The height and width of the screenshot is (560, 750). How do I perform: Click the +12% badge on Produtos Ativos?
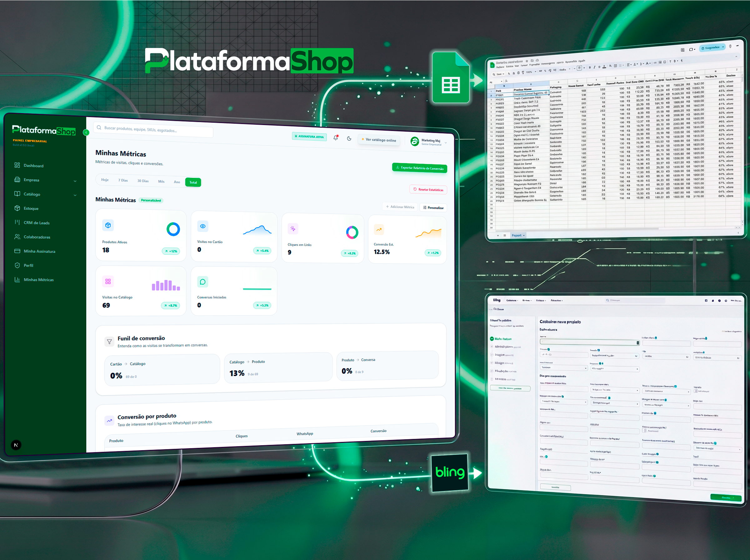click(171, 251)
